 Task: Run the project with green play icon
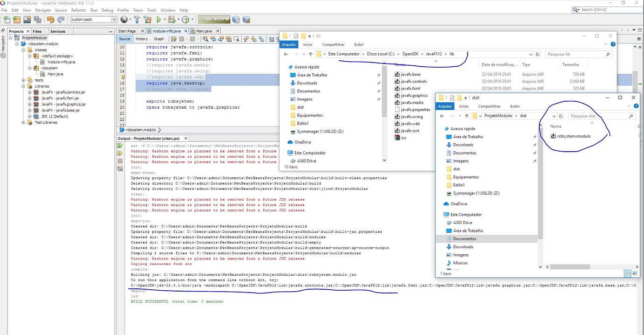159,20
